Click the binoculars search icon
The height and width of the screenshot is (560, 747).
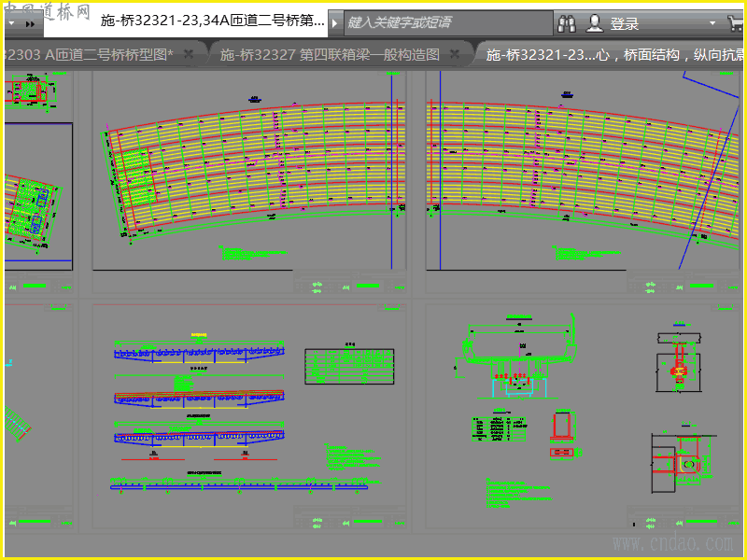567,22
